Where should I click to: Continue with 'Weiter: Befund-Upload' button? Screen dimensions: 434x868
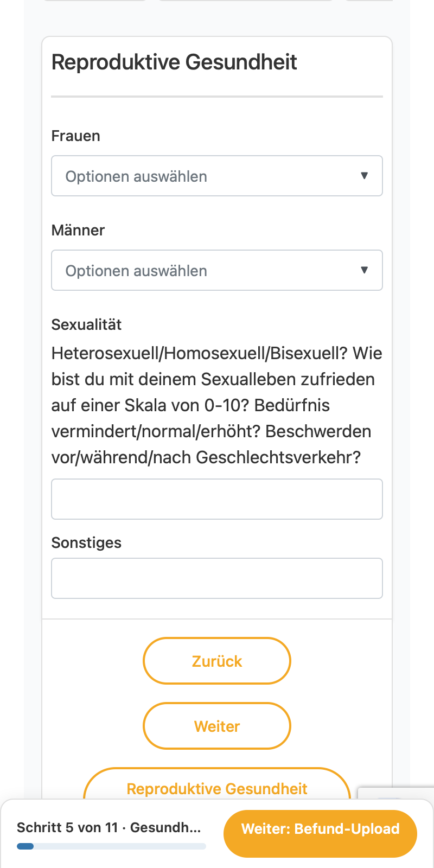(x=320, y=829)
